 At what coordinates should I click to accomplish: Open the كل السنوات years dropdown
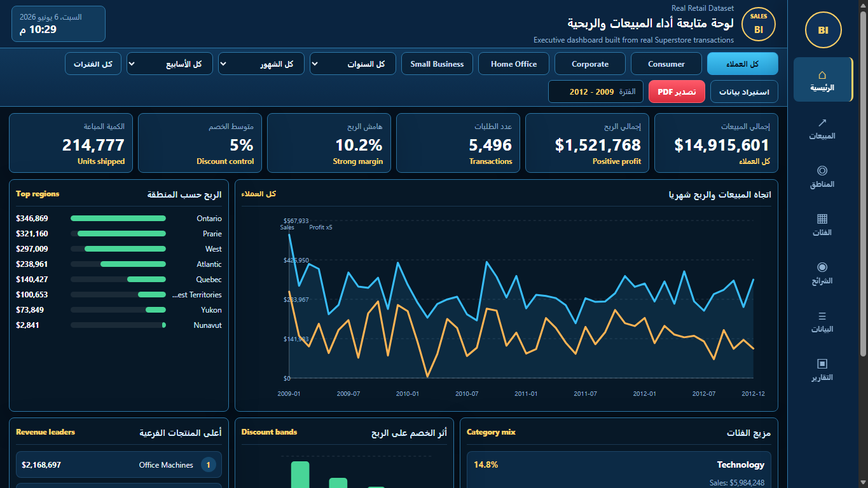click(353, 64)
